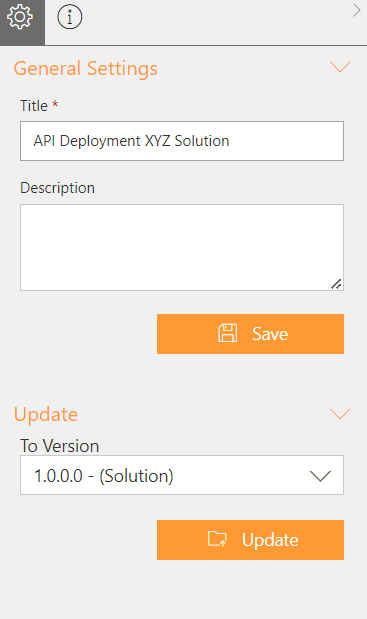The width and height of the screenshot is (367, 619).
Task: Open the To Version dropdown
Action: [x=182, y=475]
